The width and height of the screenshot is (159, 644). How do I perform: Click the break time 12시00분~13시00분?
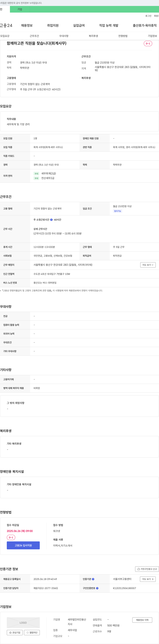(x=44, y=247)
